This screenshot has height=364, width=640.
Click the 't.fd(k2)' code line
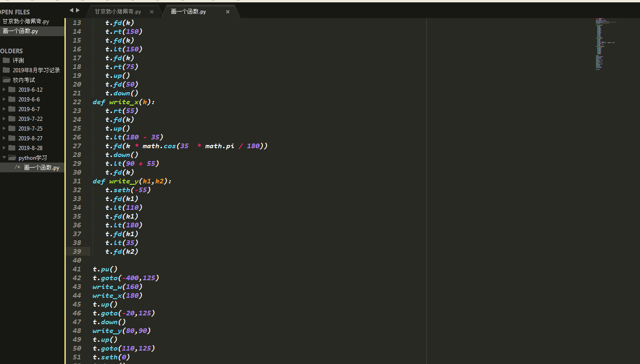click(x=122, y=251)
